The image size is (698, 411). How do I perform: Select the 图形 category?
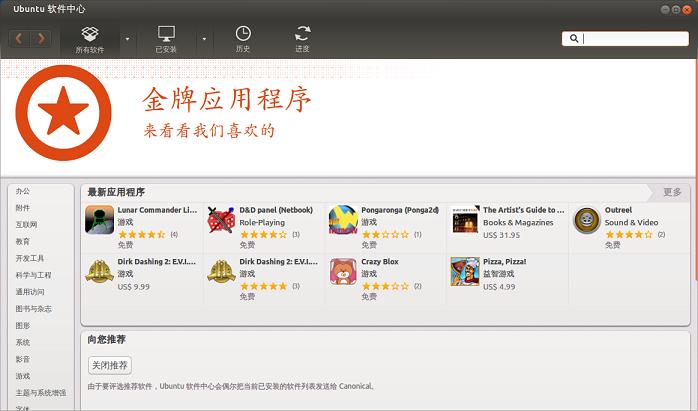pos(23,326)
